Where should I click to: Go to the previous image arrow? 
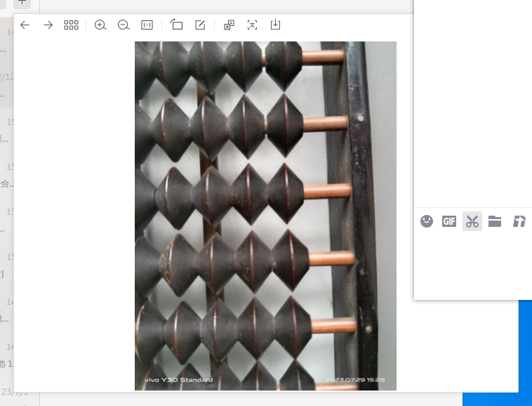pyautogui.click(x=25, y=25)
